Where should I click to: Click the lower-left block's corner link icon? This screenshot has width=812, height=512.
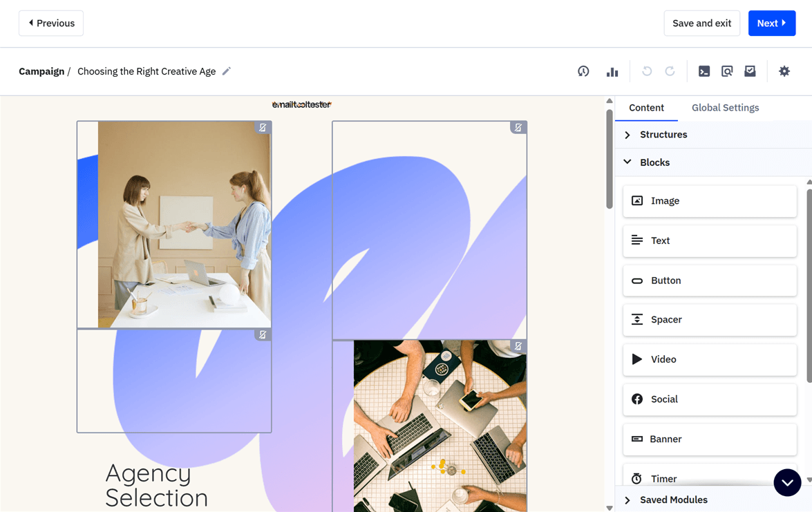tap(263, 335)
